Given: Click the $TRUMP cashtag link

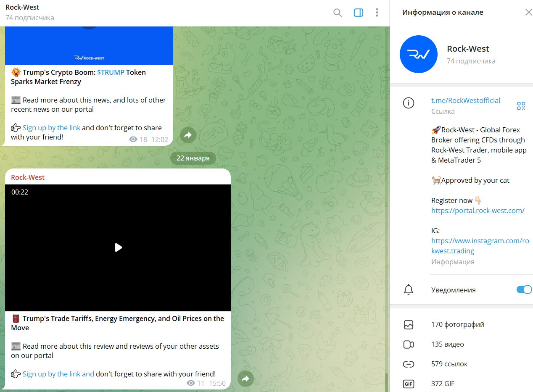Looking at the screenshot, I should pyautogui.click(x=111, y=72).
